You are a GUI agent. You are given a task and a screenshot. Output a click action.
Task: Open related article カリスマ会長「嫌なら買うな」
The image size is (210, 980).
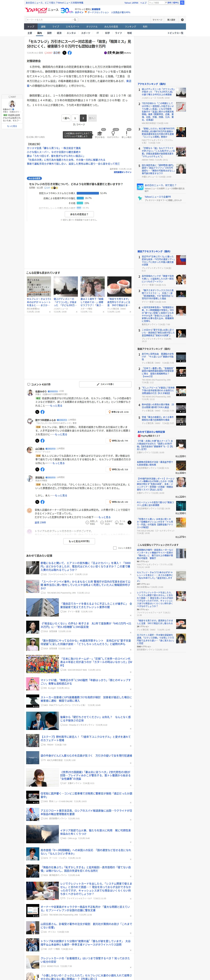click(54, 148)
